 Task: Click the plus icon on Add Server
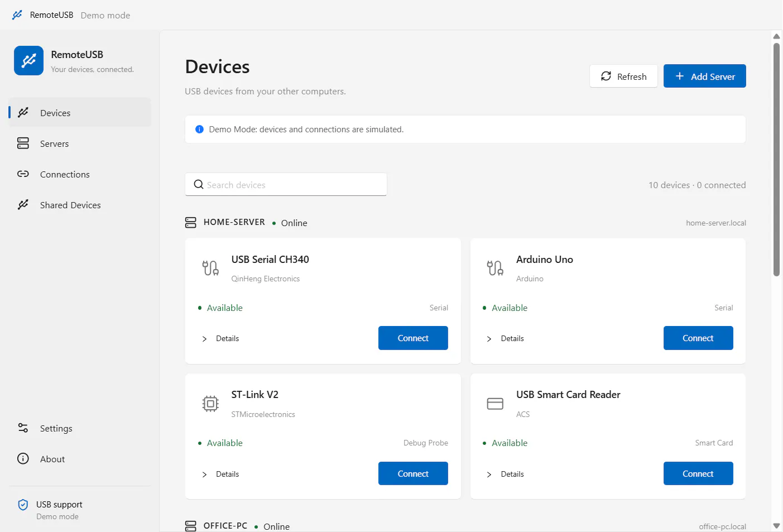click(x=680, y=76)
